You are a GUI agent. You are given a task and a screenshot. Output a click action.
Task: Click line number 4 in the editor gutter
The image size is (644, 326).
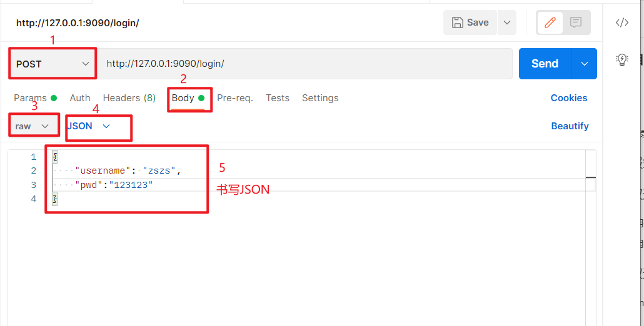click(33, 199)
